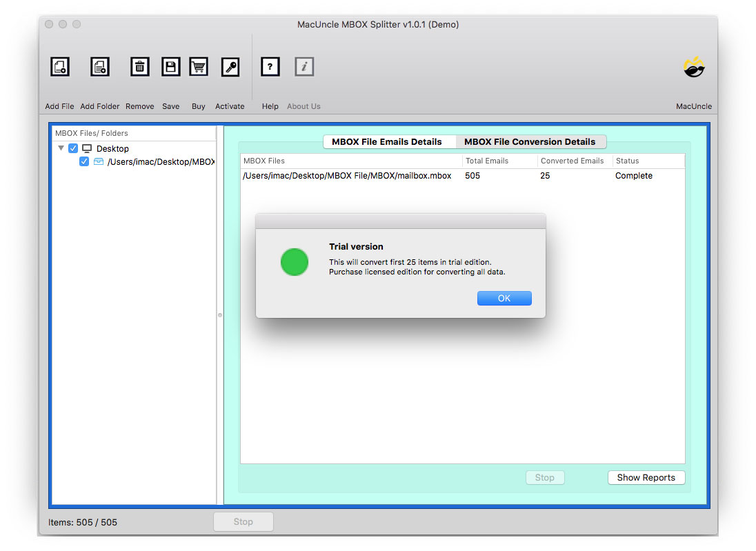The width and height of the screenshot is (756, 551).
Task: Switch to the MBOX File Conversion Details tab
Action: pos(531,141)
